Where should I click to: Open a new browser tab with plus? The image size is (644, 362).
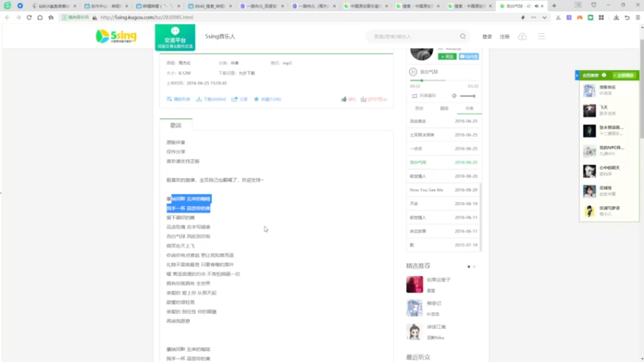pyautogui.click(x=554, y=6)
